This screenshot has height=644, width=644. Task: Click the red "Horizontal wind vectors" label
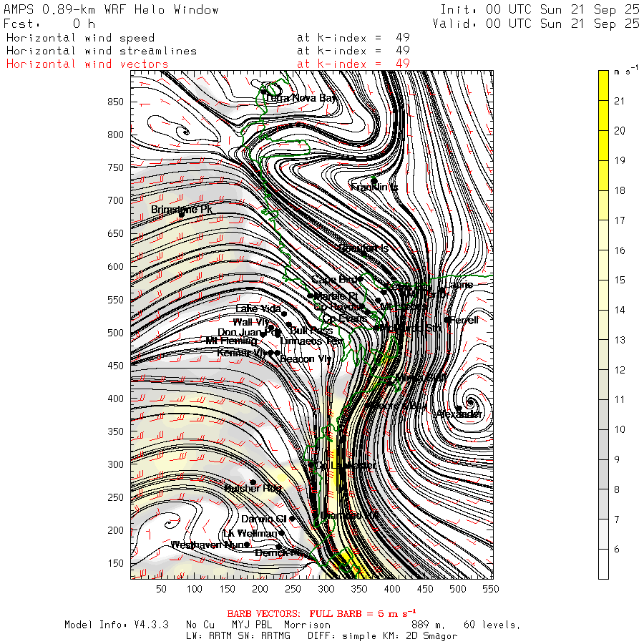point(87,64)
